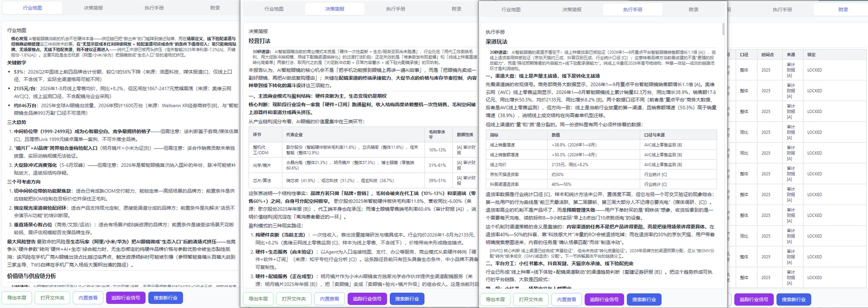Go to 决策简报 tab in the 执行手册 window

[x=572, y=10]
